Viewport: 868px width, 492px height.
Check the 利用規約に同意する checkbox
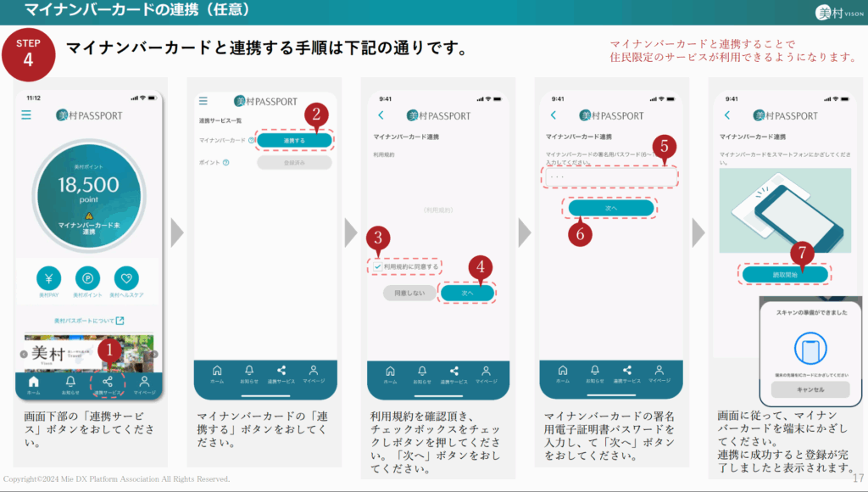tap(378, 266)
